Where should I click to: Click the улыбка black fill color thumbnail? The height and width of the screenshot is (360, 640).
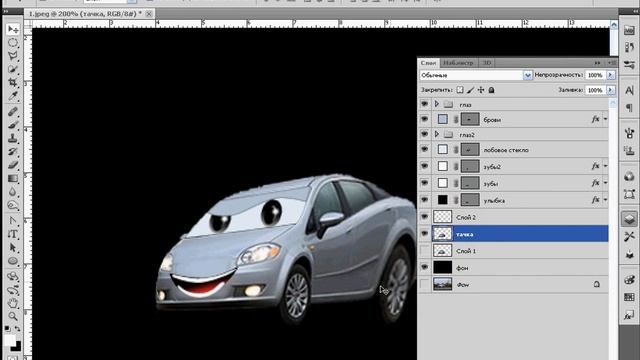pos(442,200)
